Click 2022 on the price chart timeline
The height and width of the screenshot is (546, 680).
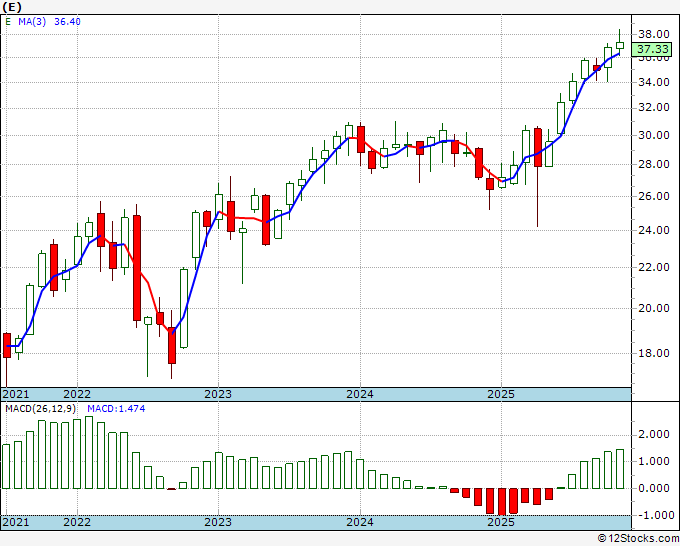point(77,394)
